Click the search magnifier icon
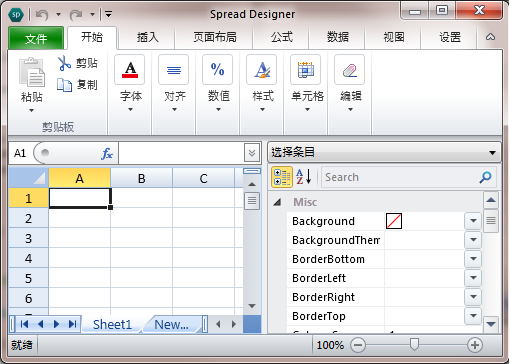The width and height of the screenshot is (510, 364). pyautogui.click(x=485, y=177)
